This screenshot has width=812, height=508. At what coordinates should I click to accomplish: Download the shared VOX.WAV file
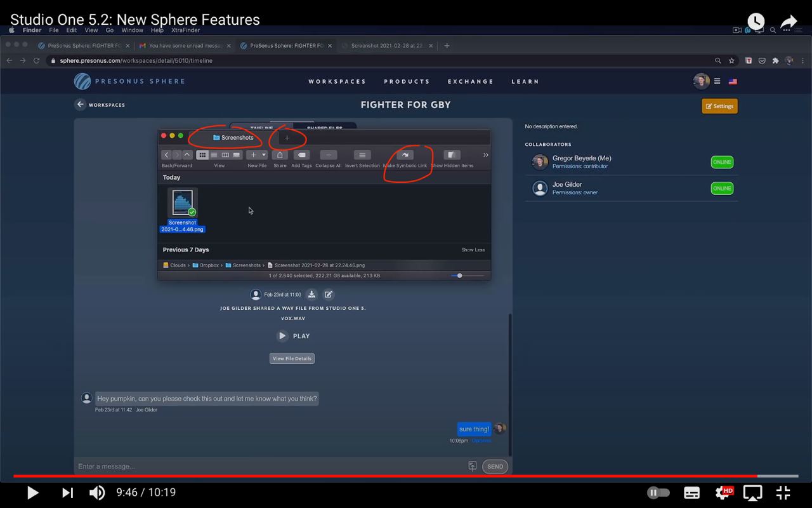(x=311, y=295)
